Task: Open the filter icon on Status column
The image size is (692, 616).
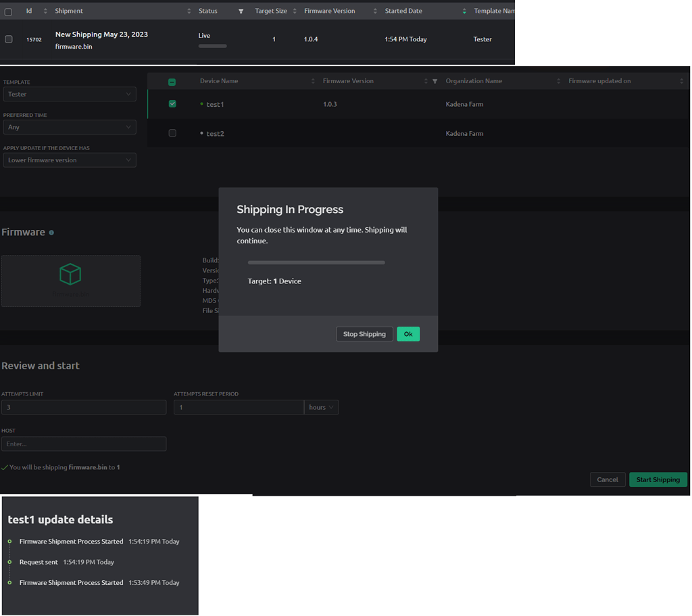Action: point(241,10)
